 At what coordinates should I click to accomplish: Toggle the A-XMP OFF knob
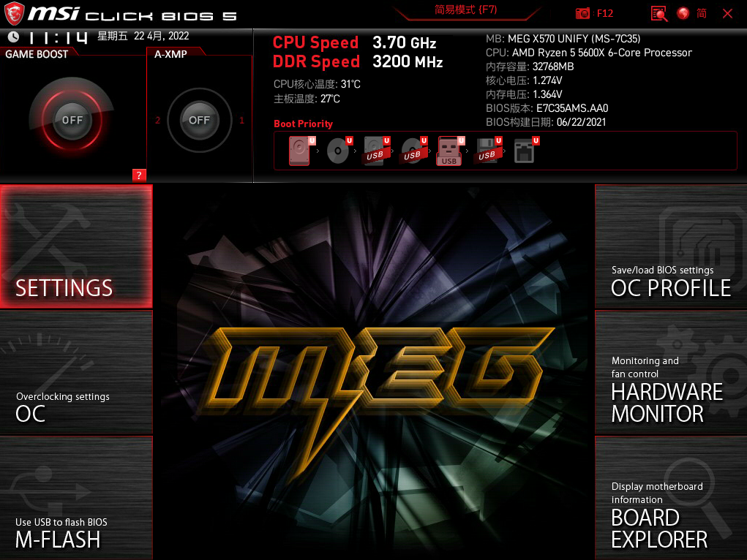[x=199, y=120]
